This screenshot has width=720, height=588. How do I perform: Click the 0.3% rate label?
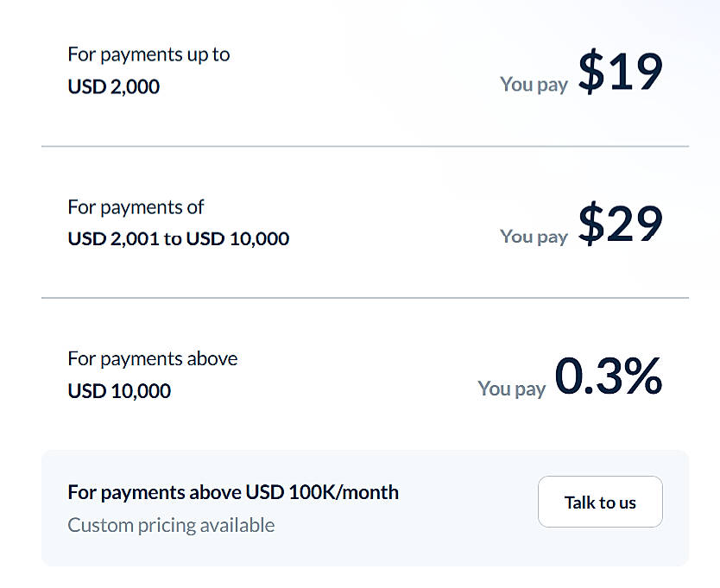click(x=609, y=376)
